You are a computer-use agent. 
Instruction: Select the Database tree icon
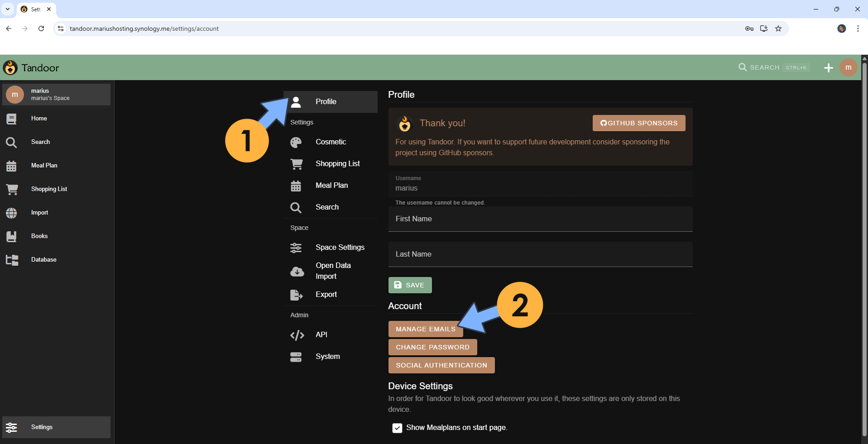coord(12,260)
